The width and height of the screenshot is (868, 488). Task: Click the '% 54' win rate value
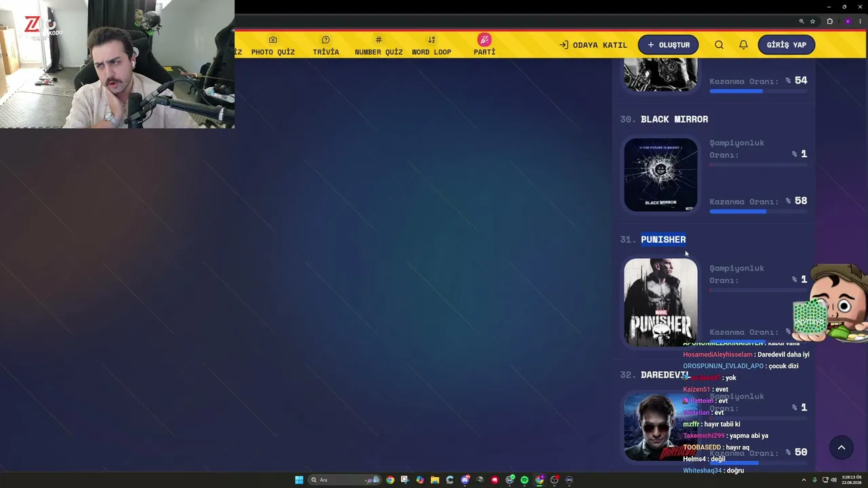(796, 81)
